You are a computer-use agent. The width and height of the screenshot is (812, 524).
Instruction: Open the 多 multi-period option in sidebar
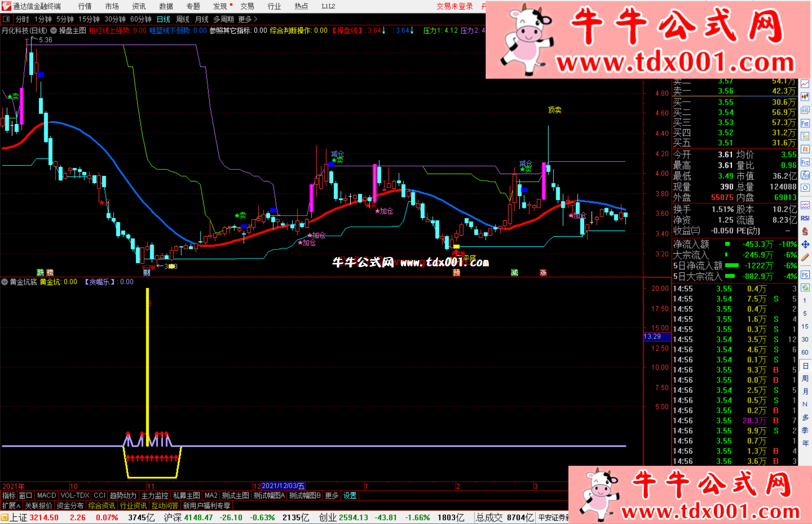805,417
